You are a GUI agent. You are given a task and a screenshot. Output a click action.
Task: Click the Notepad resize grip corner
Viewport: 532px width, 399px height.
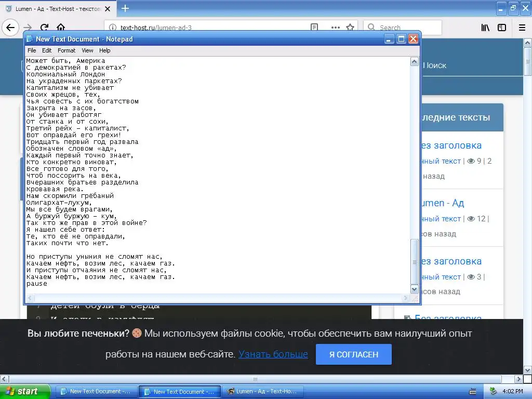coord(415,298)
